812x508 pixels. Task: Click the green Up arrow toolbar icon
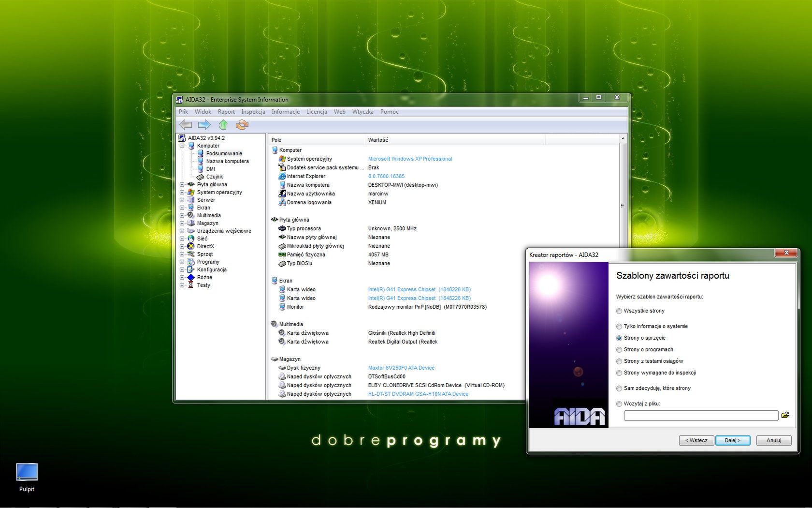coord(223,125)
